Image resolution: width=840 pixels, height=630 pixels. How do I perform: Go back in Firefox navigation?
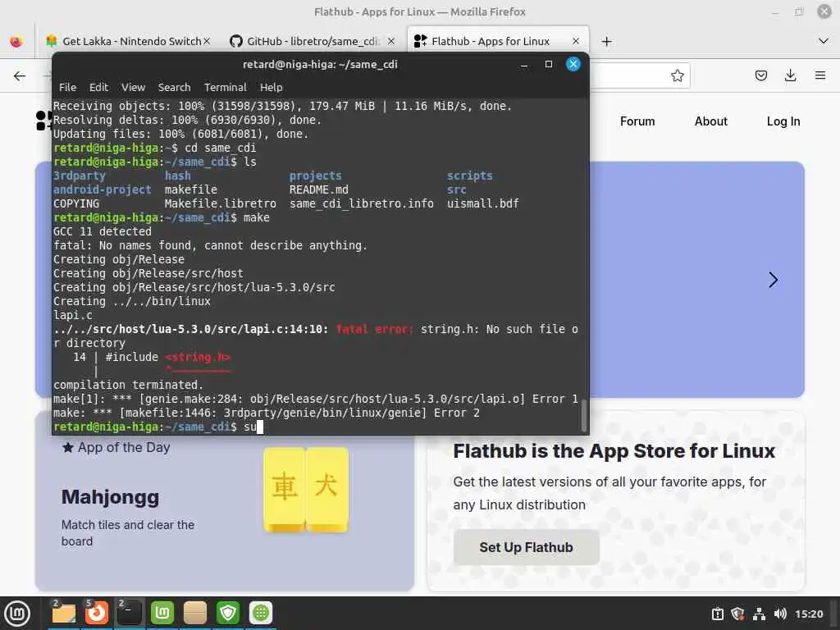[x=20, y=76]
